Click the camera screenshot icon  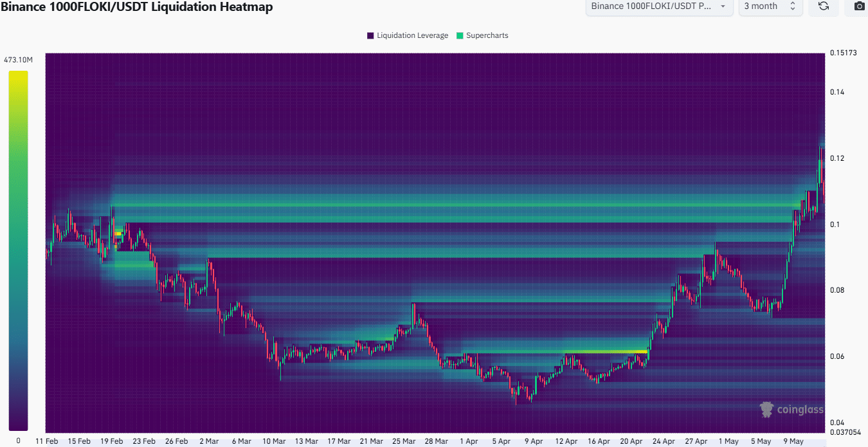859,6
